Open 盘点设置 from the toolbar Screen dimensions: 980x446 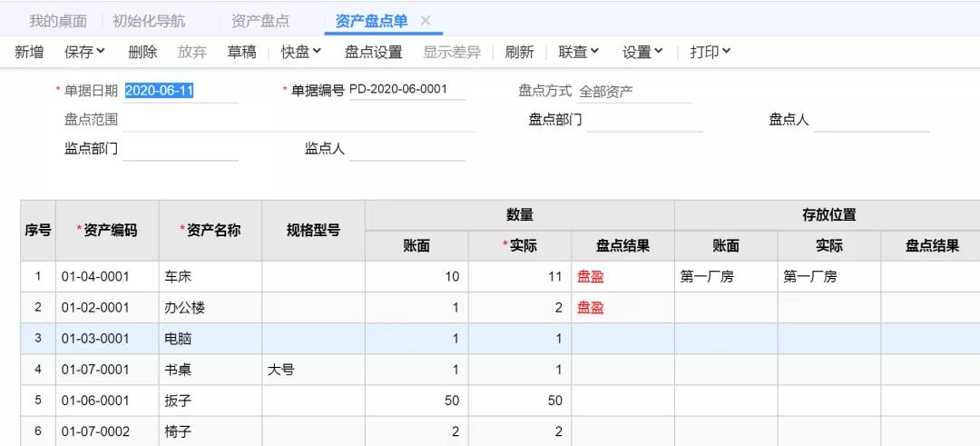pyautogui.click(x=373, y=53)
